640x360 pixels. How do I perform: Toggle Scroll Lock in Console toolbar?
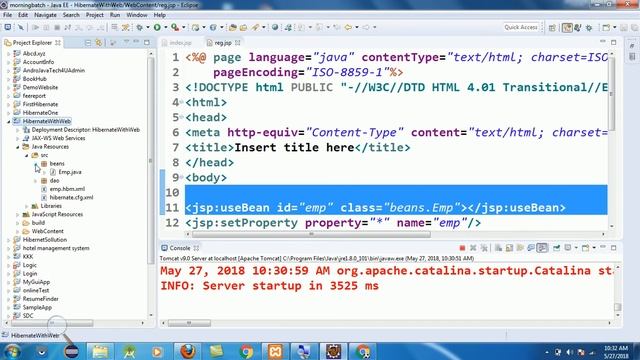509,248
